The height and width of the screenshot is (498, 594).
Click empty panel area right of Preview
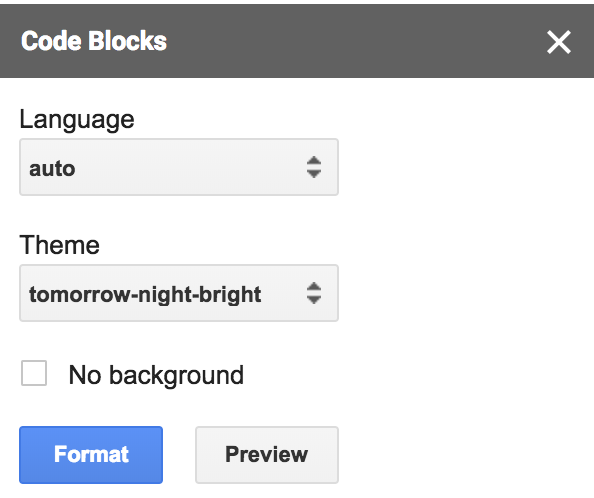pyautogui.click(x=466, y=455)
